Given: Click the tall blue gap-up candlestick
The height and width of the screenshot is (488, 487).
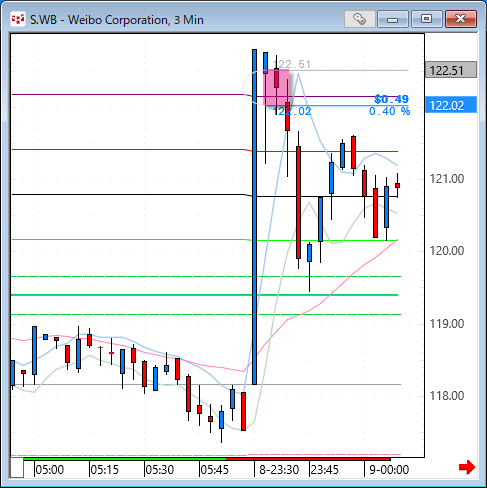Looking at the screenshot, I should point(255,217).
